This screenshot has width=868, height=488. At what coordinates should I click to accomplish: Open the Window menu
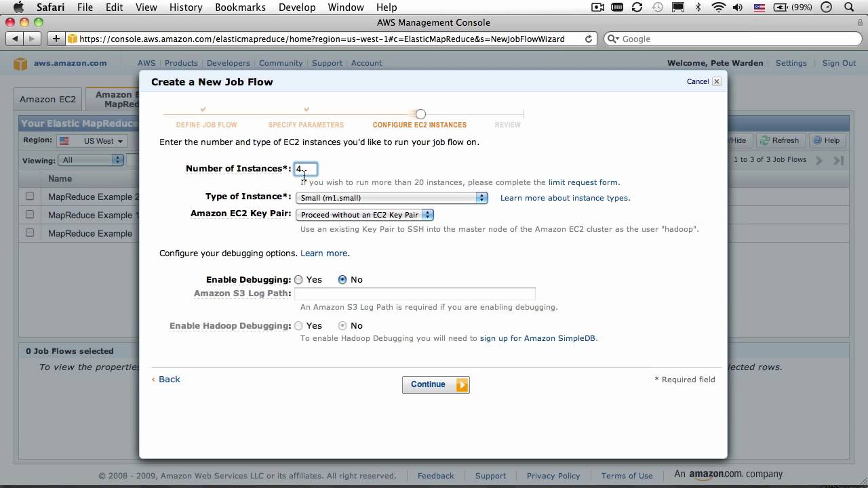[346, 7]
